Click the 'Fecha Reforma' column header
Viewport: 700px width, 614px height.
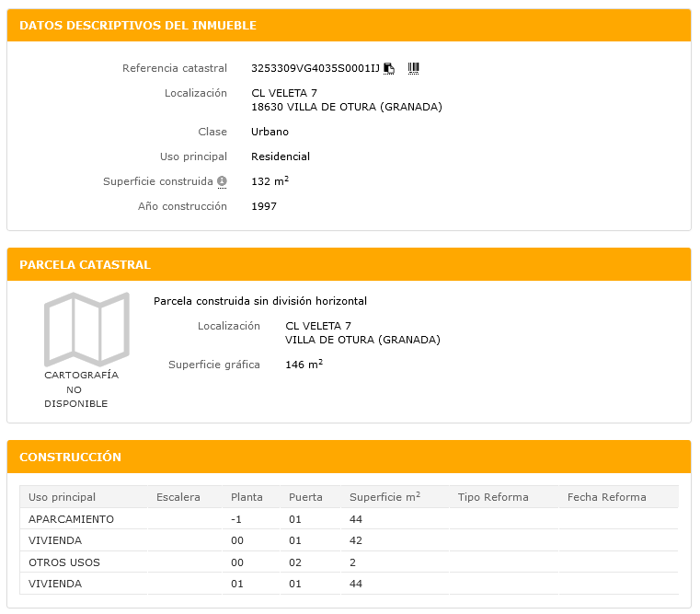click(x=606, y=497)
